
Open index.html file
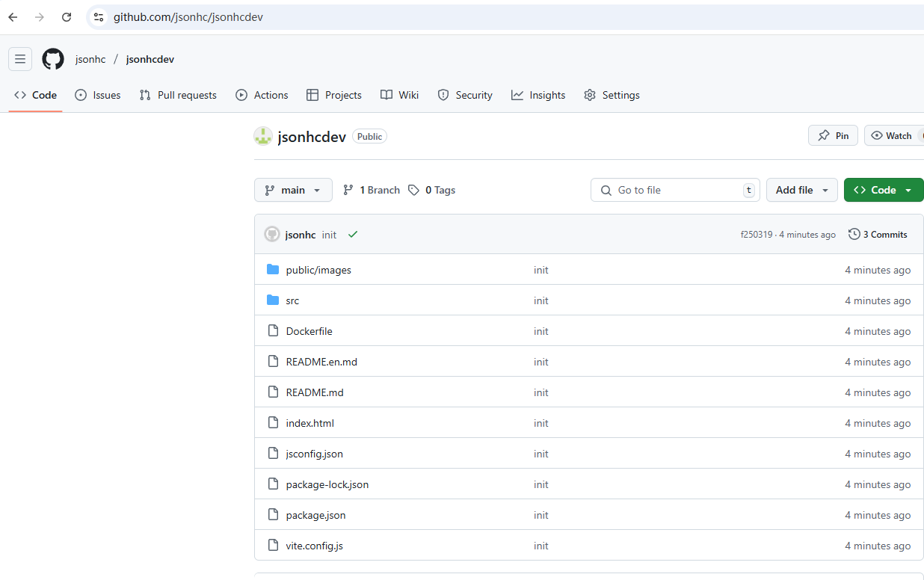pyautogui.click(x=310, y=423)
